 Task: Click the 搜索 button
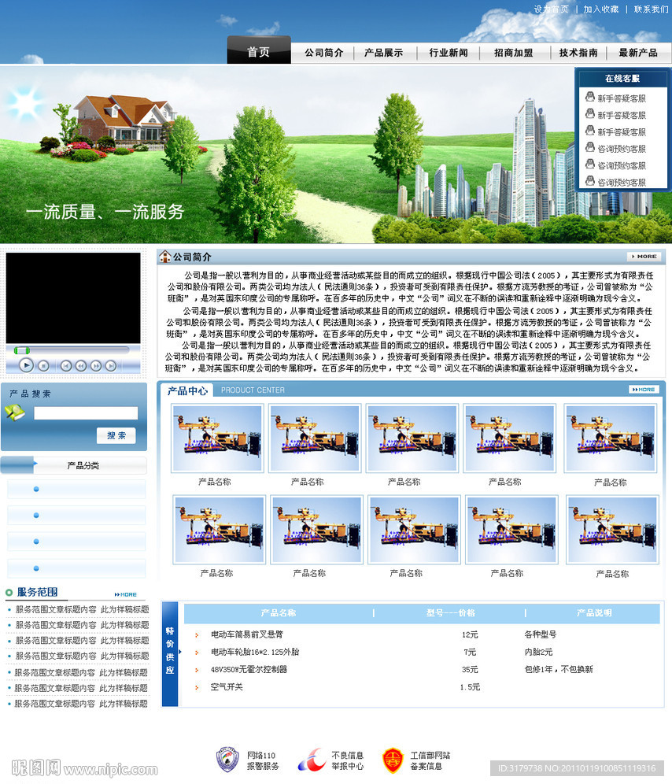point(116,435)
